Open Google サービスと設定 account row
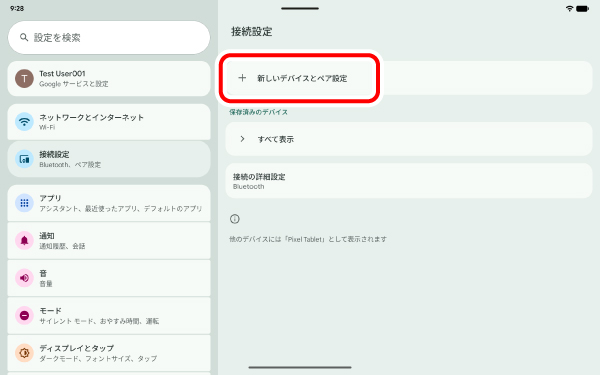The image size is (600, 375). click(x=109, y=78)
